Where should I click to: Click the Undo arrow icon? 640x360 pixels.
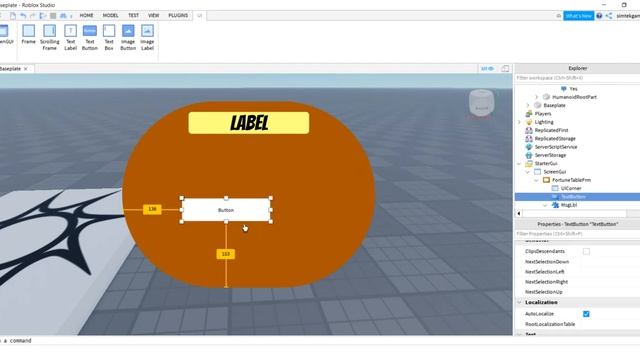coord(23,16)
